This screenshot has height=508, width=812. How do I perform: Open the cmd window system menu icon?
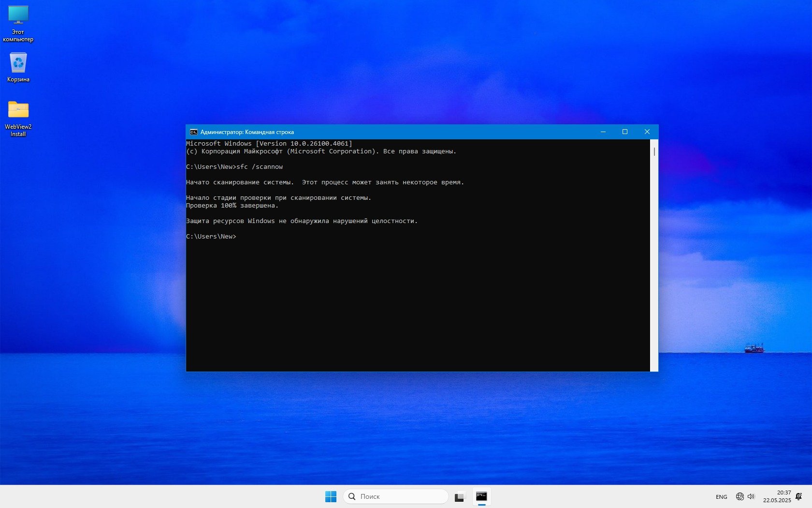click(193, 132)
